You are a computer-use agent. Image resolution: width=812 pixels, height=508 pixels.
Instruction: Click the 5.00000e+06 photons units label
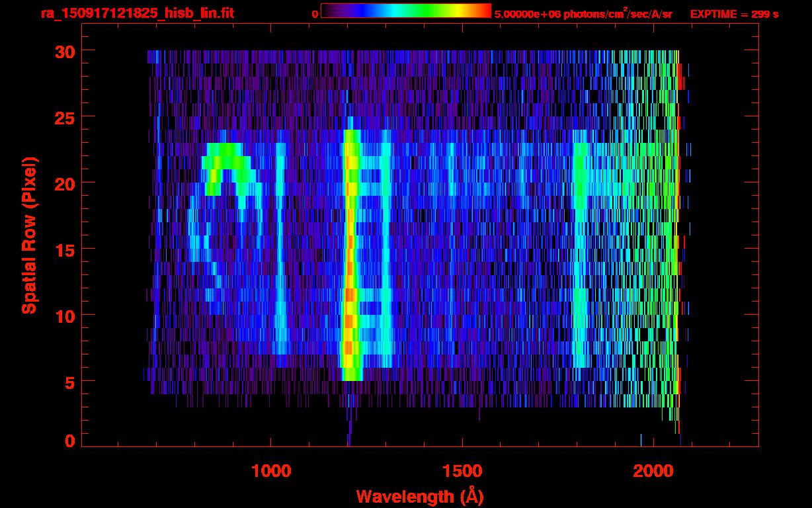click(583, 14)
